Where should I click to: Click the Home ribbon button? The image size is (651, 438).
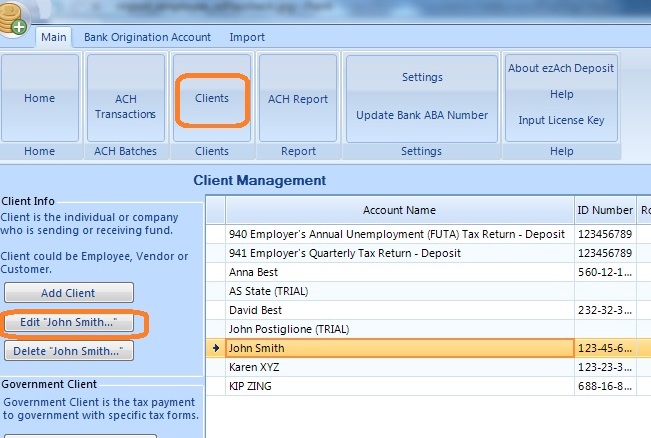40,99
